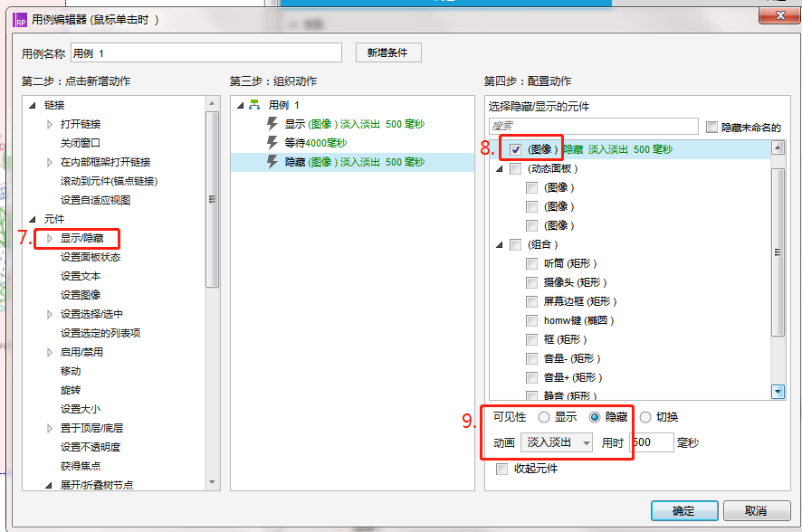Viewport: 802px width, 532px height.
Task: Select the 设置图像 action
Action: point(81,295)
